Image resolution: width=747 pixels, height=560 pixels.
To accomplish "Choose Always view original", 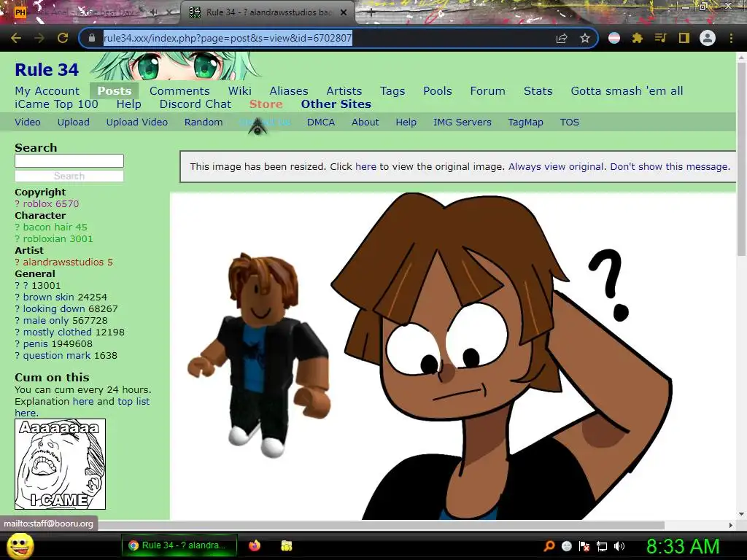I will [556, 167].
